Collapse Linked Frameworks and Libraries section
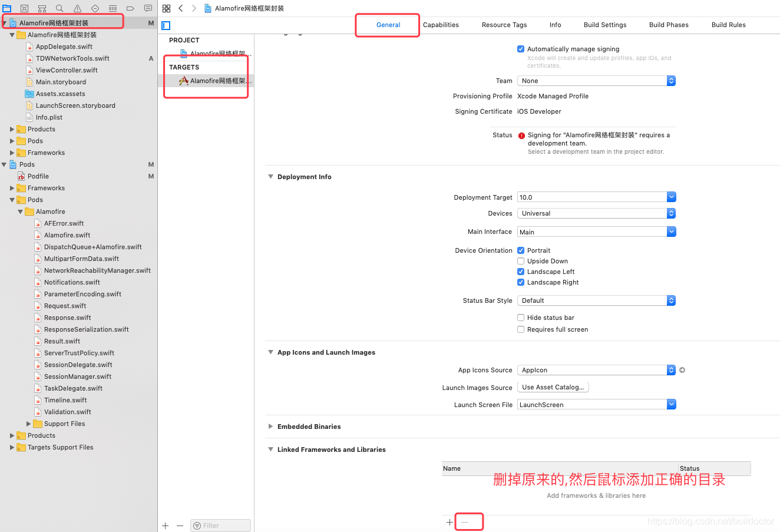This screenshot has width=780, height=532. pyautogui.click(x=270, y=450)
